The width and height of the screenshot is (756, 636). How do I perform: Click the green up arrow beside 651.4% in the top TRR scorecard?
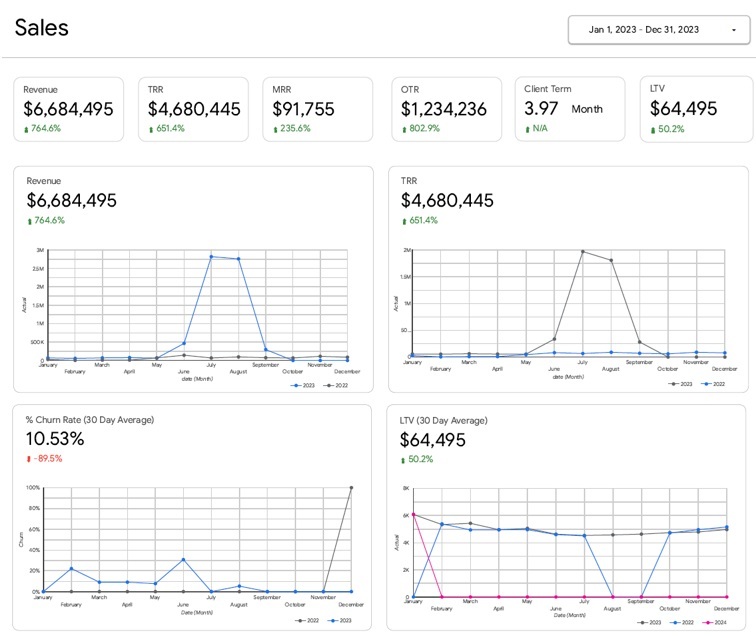coord(151,129)
